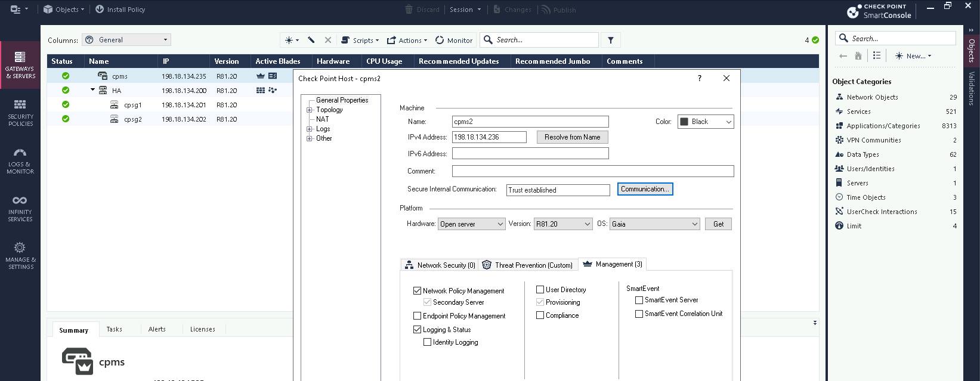Click the Communication... button
Viewport: 980px width, 381px height.
645,189
